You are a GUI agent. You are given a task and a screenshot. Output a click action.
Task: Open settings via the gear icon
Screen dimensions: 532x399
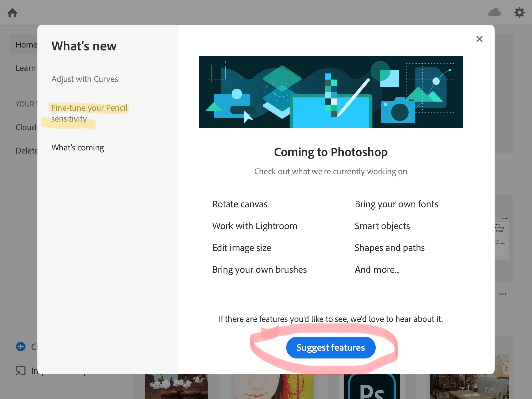(x=519, y=12)
